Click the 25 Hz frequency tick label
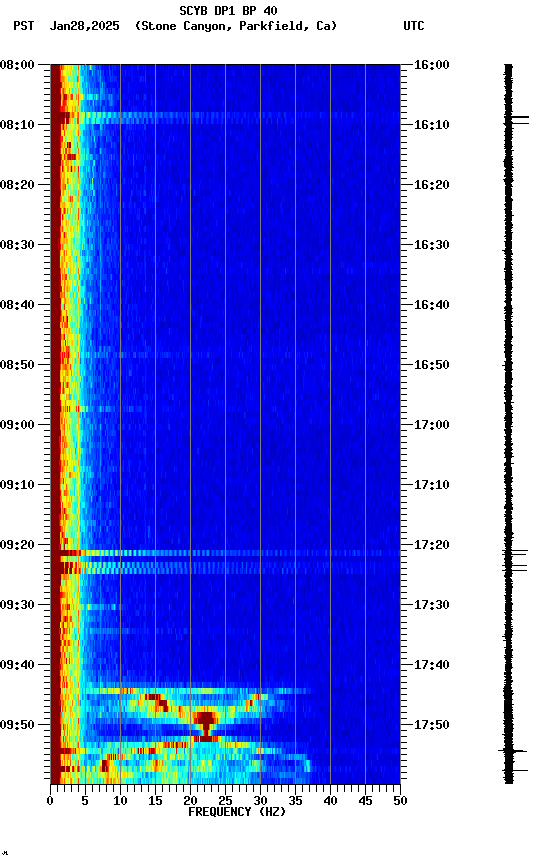The height and width of the screenshot is (864, 552). (x=225, y=801)
